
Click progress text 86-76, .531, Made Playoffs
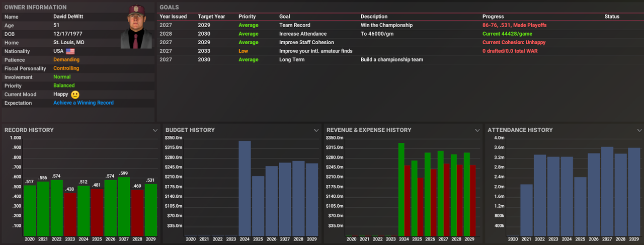click(514, 25)
